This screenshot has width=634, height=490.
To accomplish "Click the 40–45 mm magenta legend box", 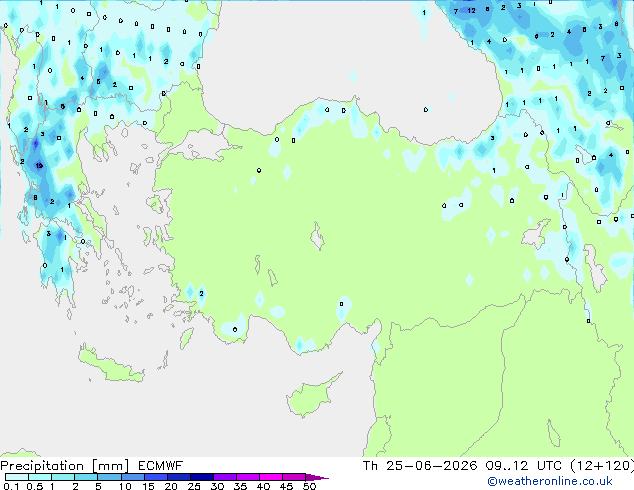I will point(271,477).
